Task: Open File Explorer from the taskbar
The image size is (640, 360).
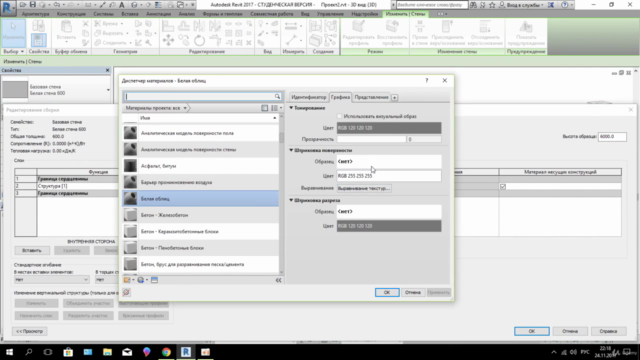Action: point(107,352)
